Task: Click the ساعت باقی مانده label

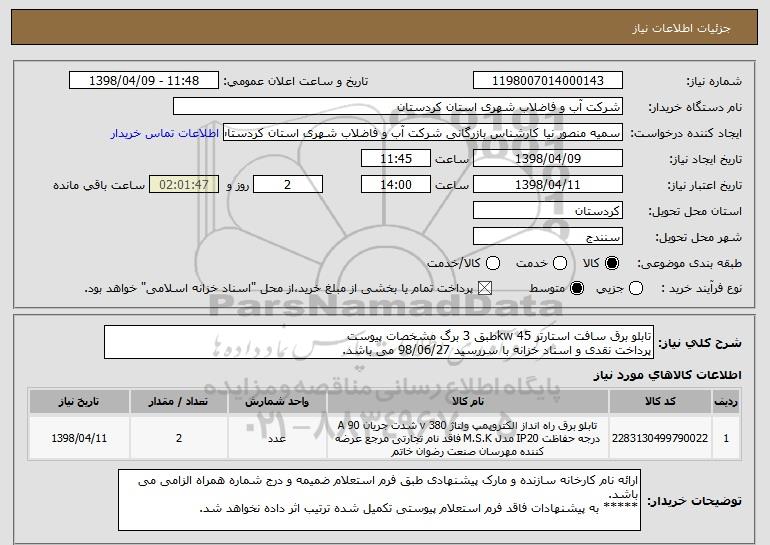Action: click(99, 185)
